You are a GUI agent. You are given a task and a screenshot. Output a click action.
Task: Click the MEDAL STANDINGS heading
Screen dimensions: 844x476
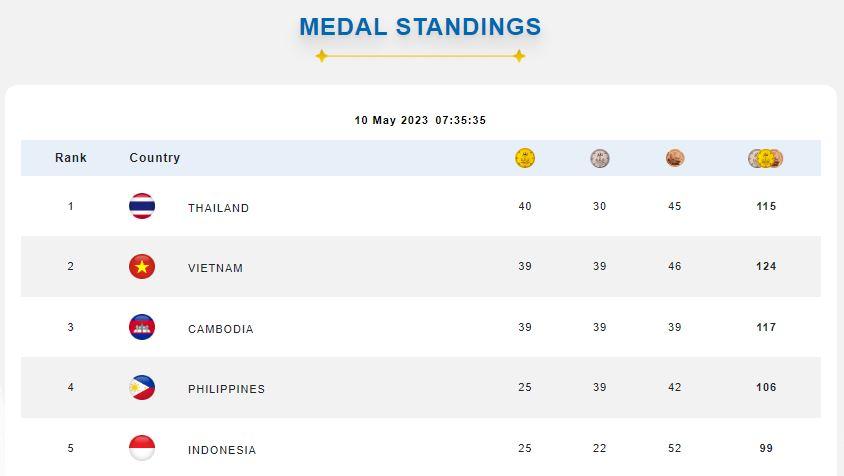click(x=420, y=27)
